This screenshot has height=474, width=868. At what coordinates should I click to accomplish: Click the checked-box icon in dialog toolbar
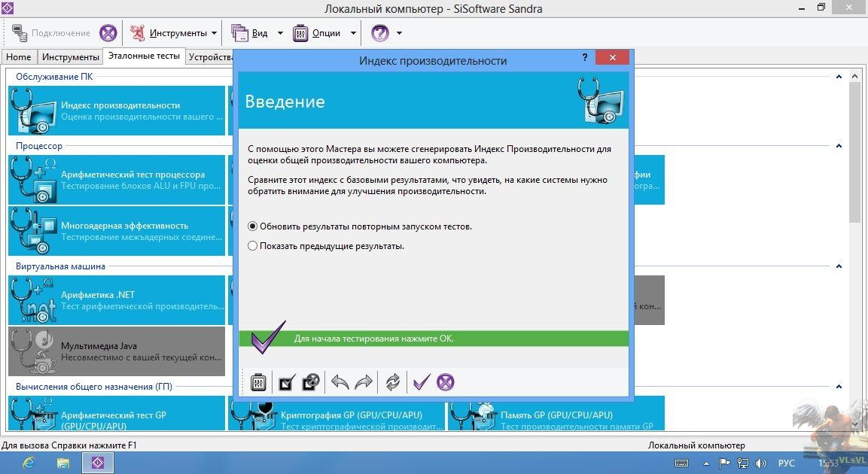click(287, 382)
